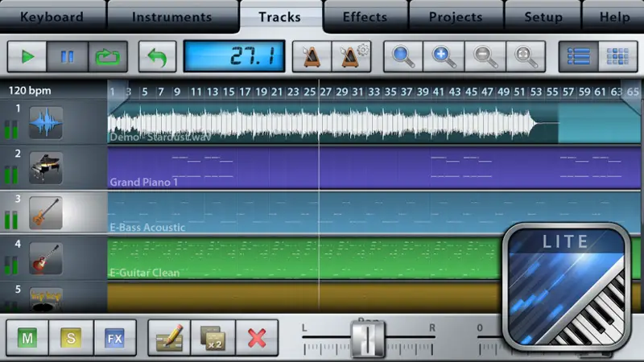Select track 2 grand piano icon
Image resolution: width=644 pixels, height=362 pixels.
click(46, 167)
